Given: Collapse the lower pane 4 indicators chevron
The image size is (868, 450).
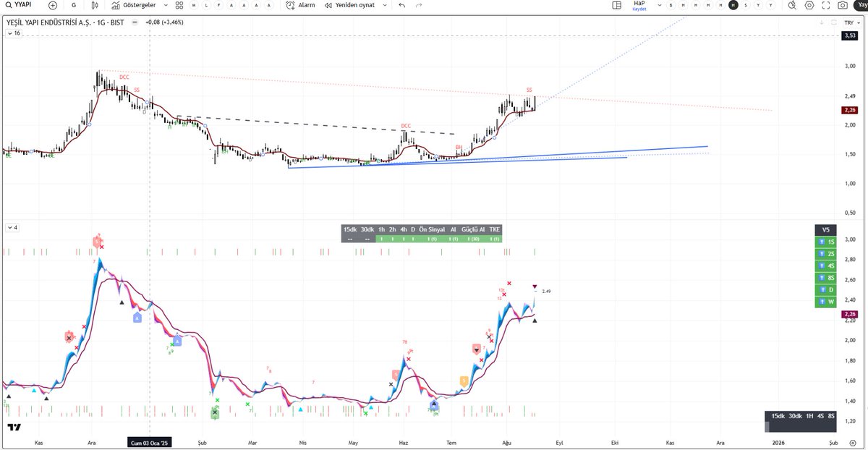Looking at the screenshot, I should coord(12,227).
